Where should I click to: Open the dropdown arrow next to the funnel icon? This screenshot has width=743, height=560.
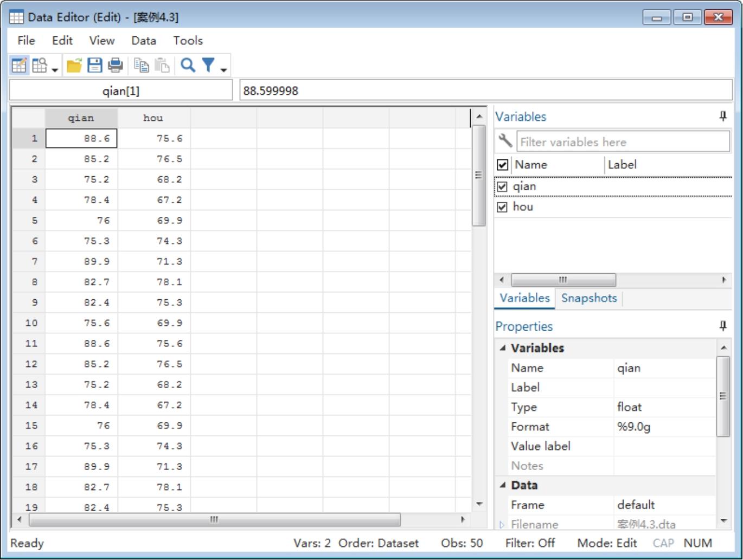[x=223, y=69]
